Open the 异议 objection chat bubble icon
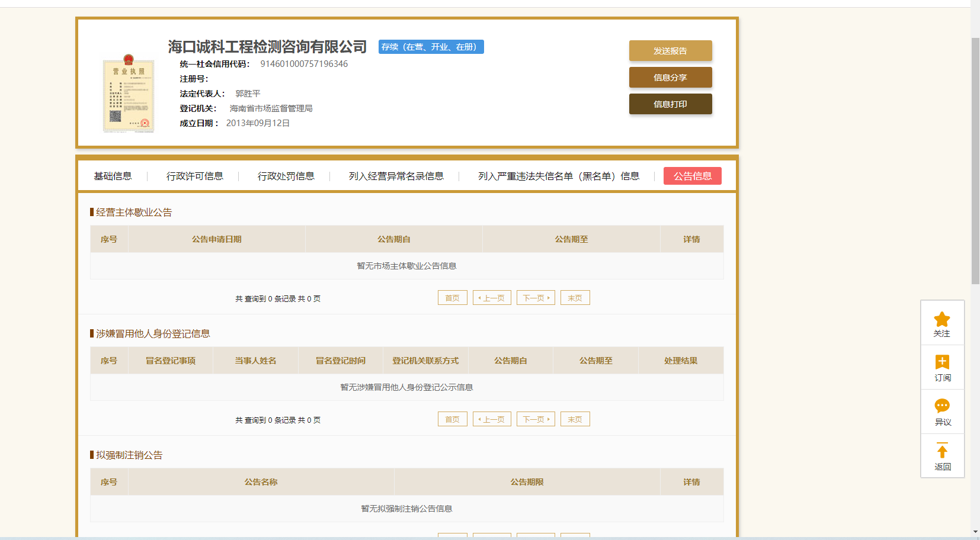This screenshot has height=540, width=980. [941, 406]
